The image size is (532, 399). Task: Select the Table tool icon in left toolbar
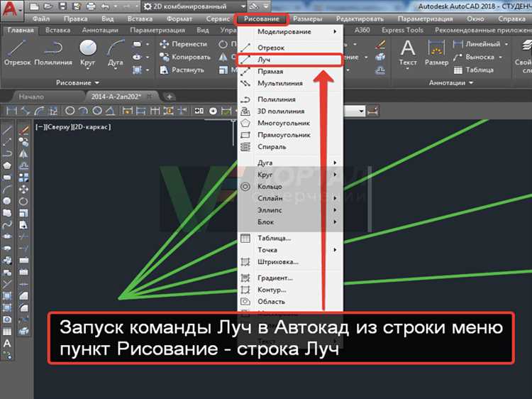pyautogui.click(x=7, y=332)
